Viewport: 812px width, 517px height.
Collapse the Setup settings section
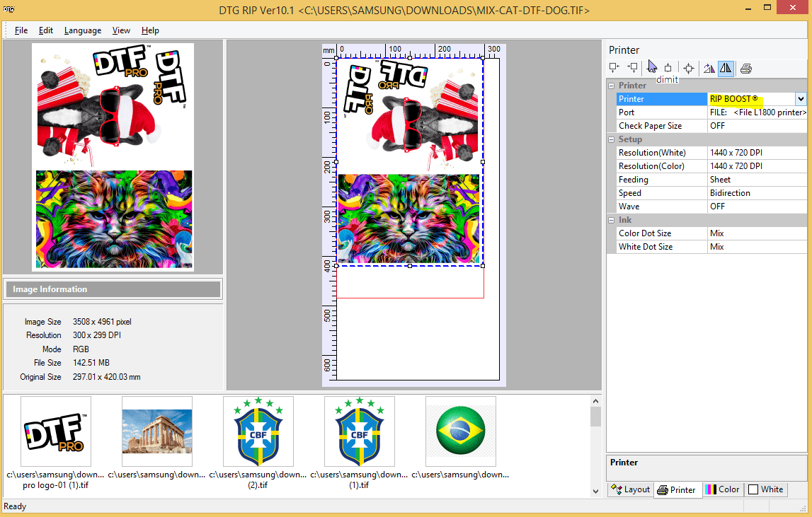point(612,139)
